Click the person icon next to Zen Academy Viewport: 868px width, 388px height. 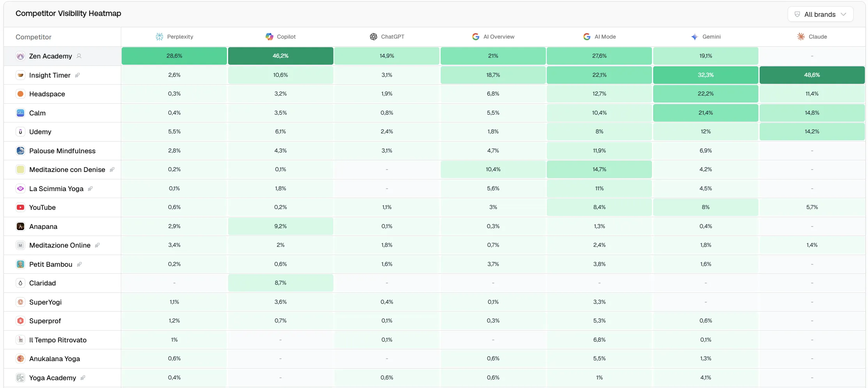[79, 56]
